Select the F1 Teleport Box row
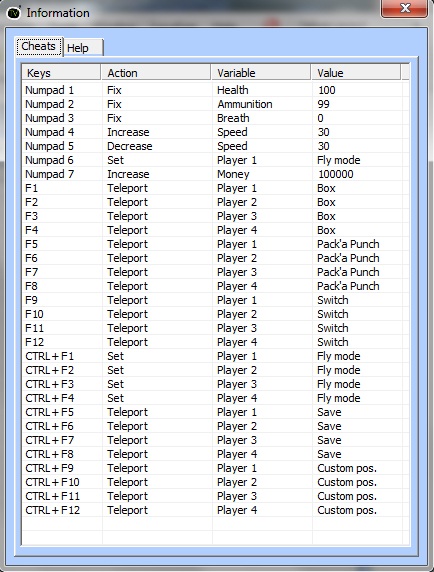Image resolution: width=434 pixels, height=572 pixels. pyautogui.click(x=216, y=188)
